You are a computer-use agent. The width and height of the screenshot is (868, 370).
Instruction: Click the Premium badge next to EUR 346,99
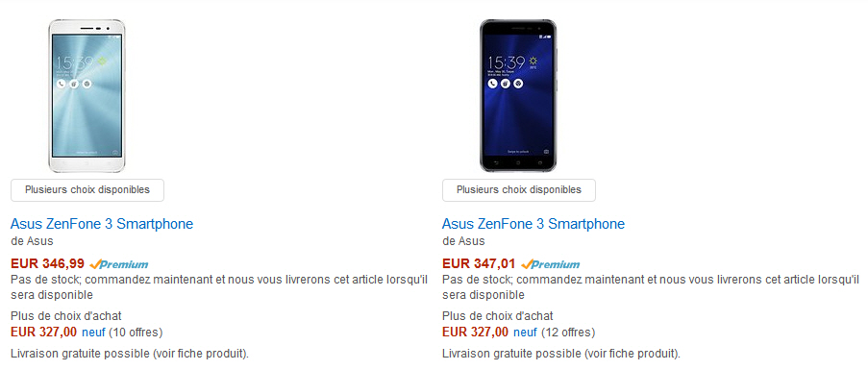point(118,264)
